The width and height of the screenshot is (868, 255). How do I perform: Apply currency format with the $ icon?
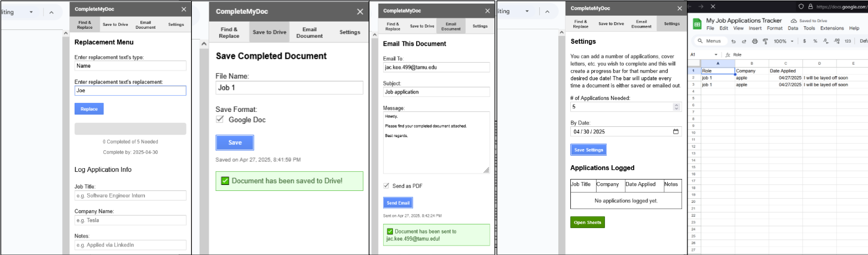coord(805,41)
